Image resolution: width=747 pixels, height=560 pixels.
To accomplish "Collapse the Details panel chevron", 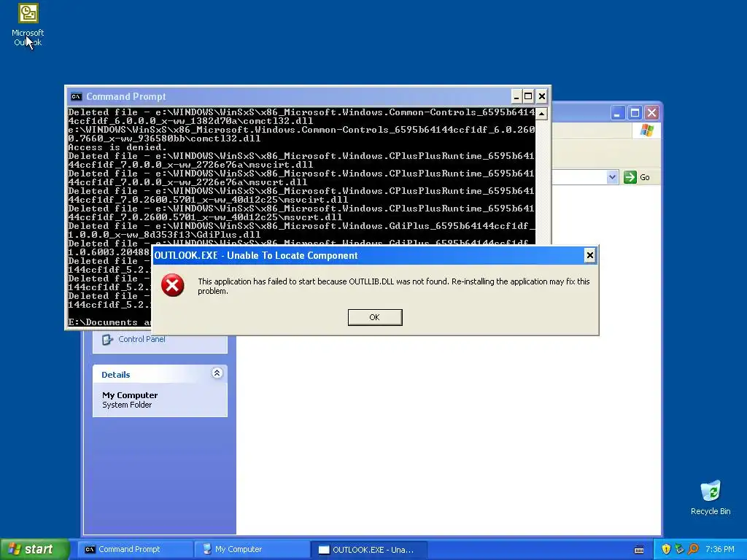I will (217, 373).
